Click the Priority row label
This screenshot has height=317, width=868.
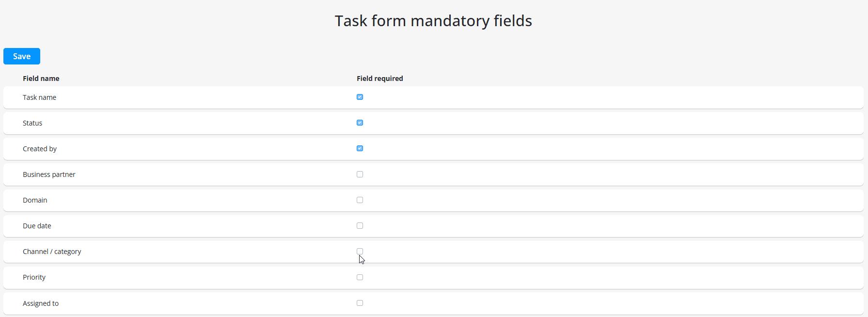click(34, 277)
